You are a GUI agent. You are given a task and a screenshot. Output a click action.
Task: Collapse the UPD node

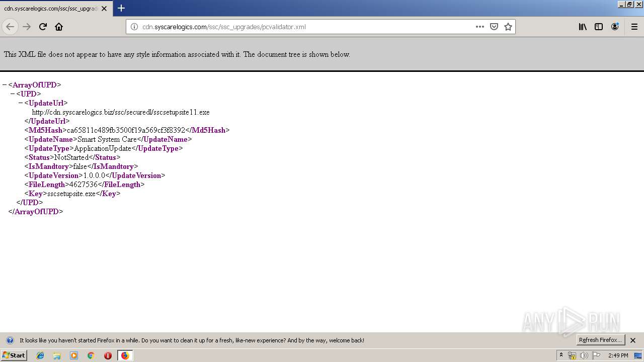[x=13, y=94]
